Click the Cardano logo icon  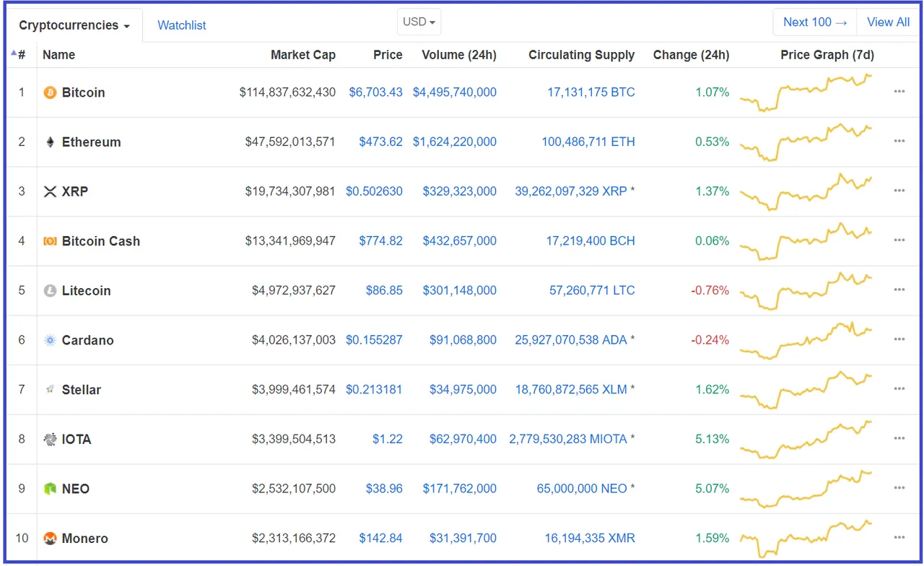(50, 340)
